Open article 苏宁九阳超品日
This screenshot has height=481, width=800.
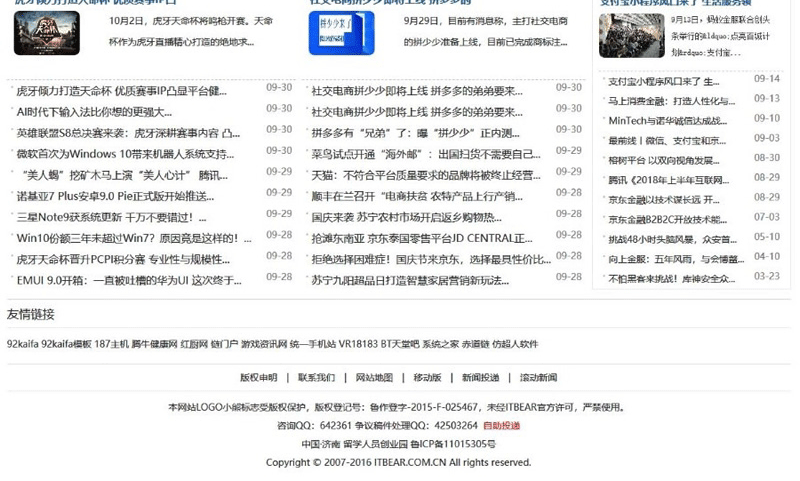tap(410, 281)
